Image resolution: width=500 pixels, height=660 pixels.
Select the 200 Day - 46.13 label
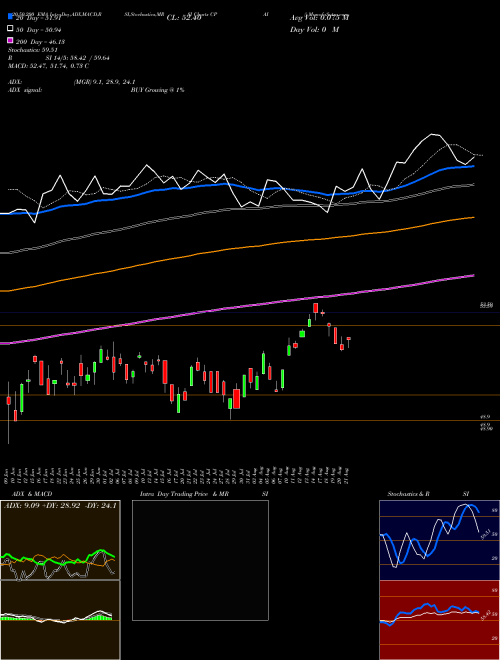click(40, 41)
